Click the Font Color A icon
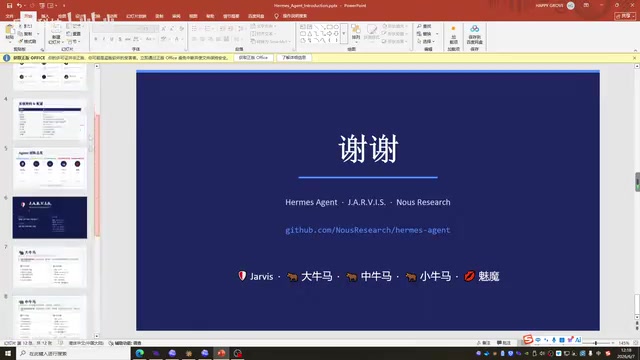The image size is (640, 360). pyautogui.click(x=177, y=39)
